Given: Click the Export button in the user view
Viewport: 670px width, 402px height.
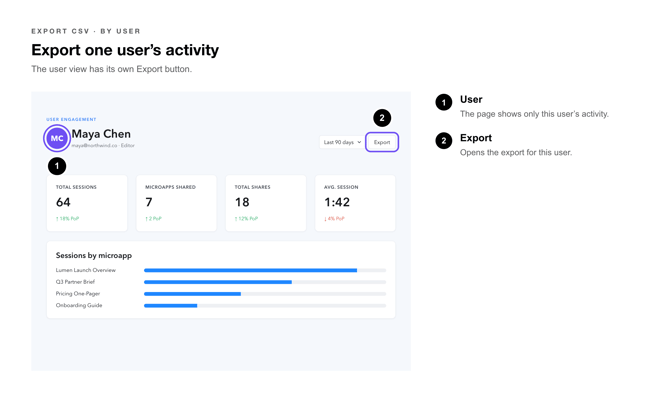Looking at the screenshot, I should coord(382,142).
